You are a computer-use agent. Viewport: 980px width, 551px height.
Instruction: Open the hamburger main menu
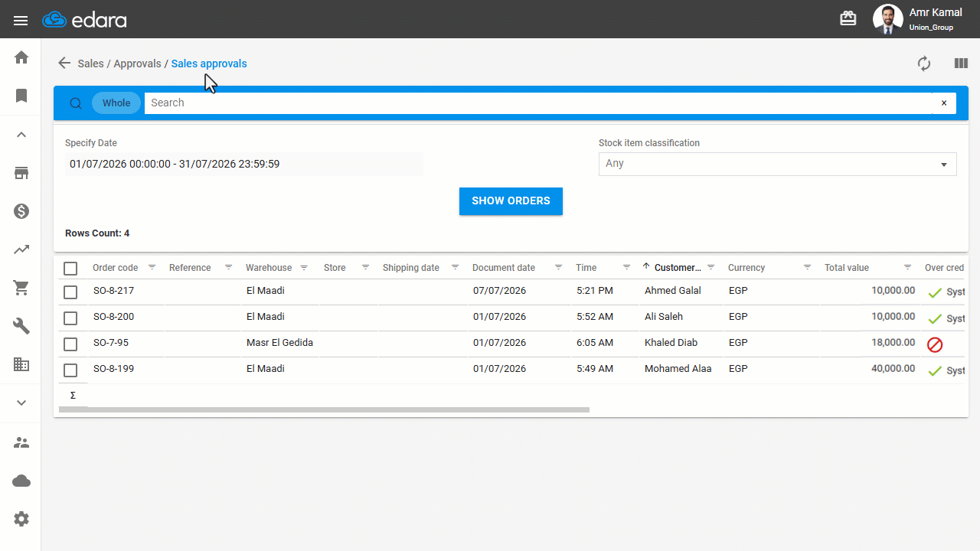tap(21, 21)
